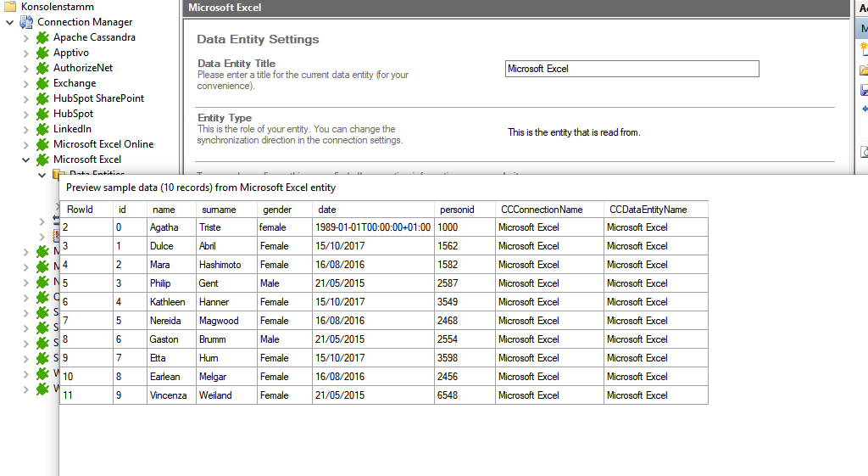
Task: Expand the Exchange connection node
Action: [25, 83]
